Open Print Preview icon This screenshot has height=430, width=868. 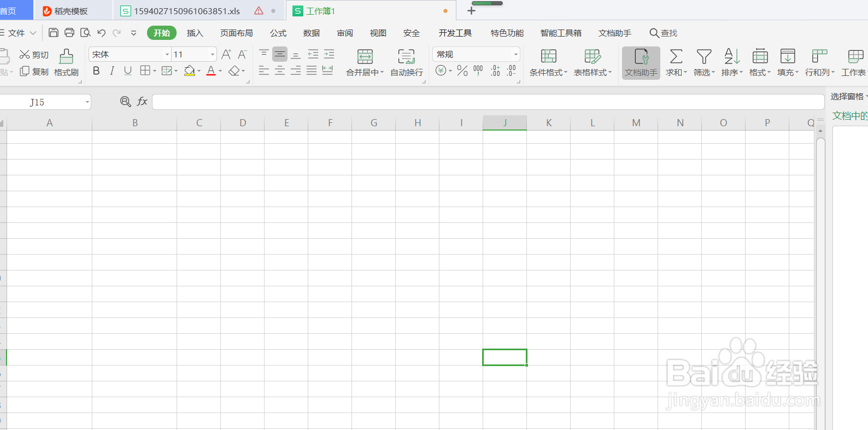tap(85, 33)
